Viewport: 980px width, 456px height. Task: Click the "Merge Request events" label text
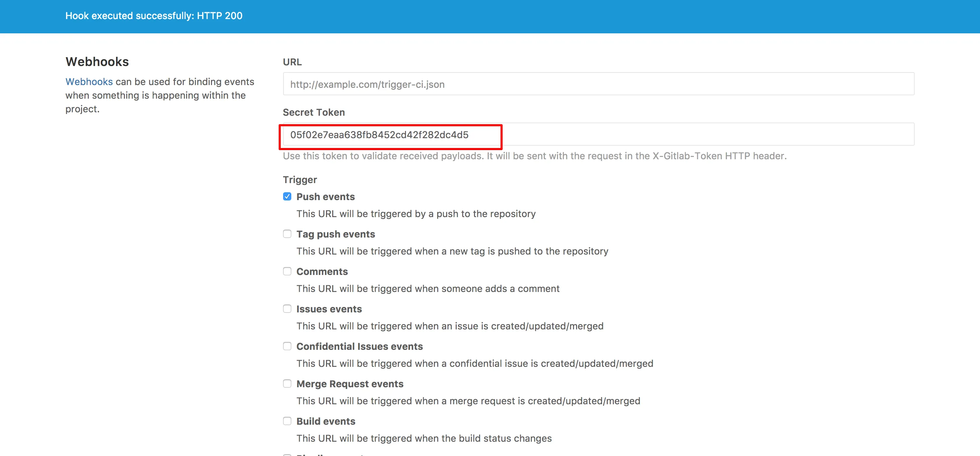coord(349,384)
